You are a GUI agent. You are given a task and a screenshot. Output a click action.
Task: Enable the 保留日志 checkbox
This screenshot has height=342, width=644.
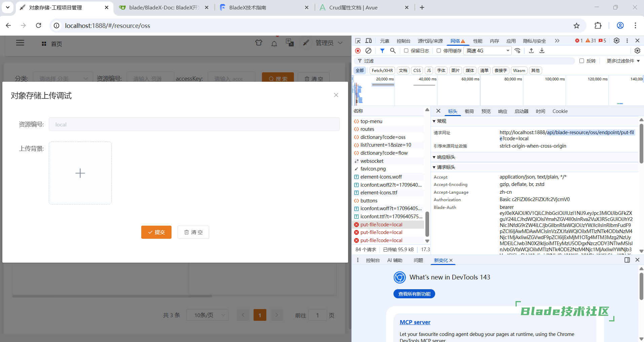tap(406, 51)
